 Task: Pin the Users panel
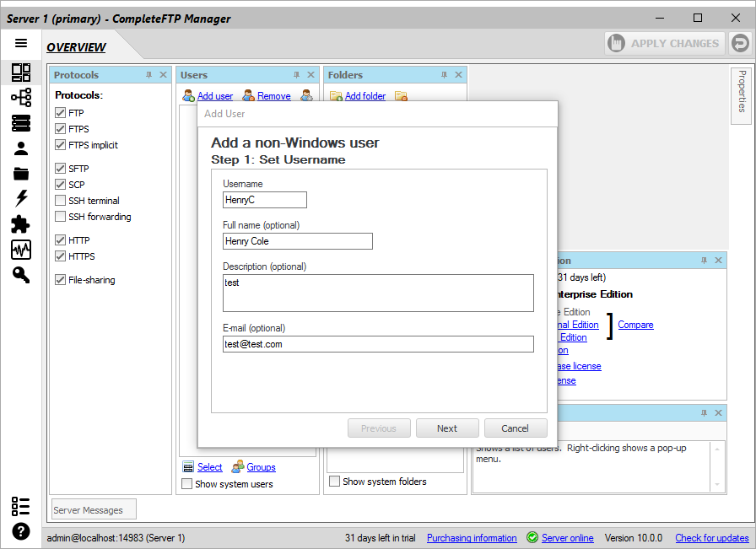coord(296,75)
